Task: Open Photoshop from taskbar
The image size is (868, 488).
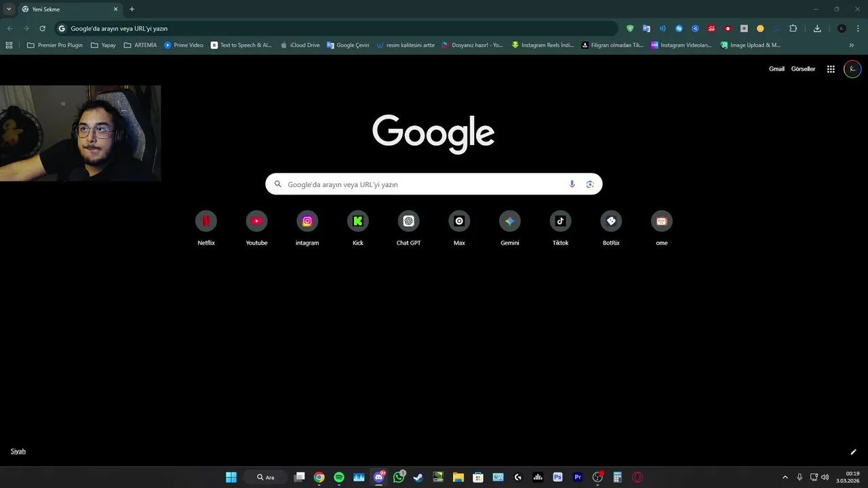Action: tap(557, 477)
